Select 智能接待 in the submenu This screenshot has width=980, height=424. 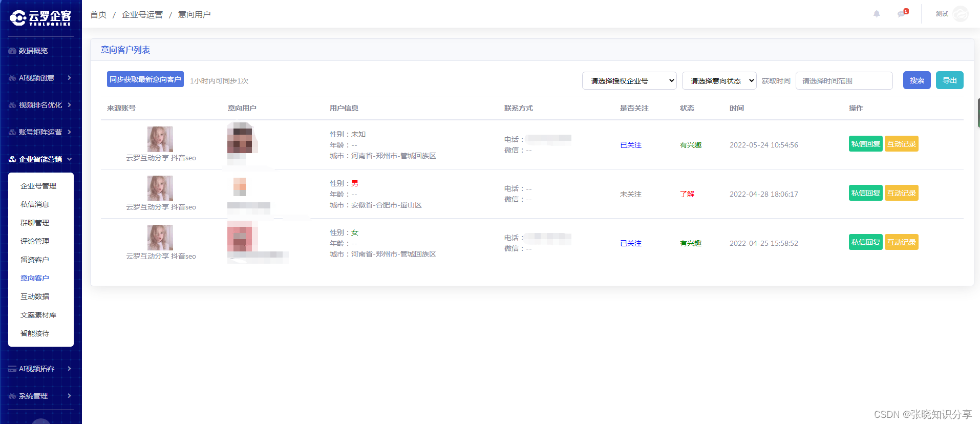pos(35,333)
